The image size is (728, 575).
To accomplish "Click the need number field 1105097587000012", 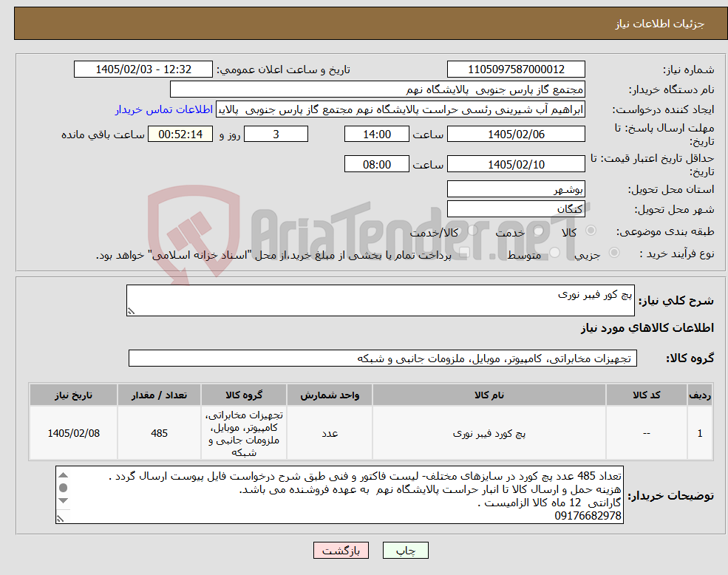I will [x=516, y=69].
